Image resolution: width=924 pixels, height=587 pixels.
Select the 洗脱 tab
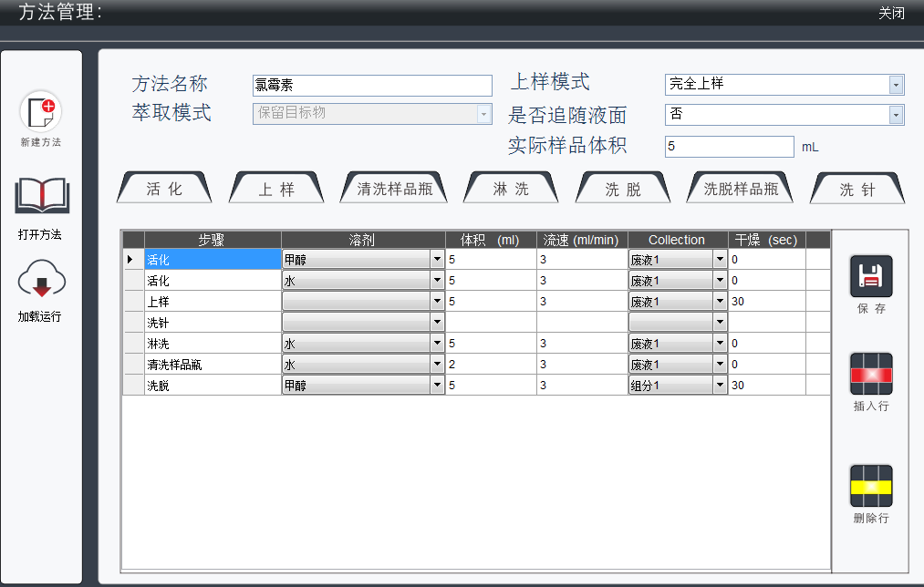(623, 190)
